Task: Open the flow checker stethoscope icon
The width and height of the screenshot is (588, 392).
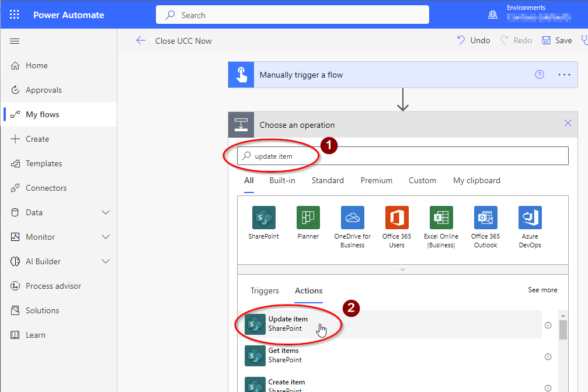Action: (584, 40)
